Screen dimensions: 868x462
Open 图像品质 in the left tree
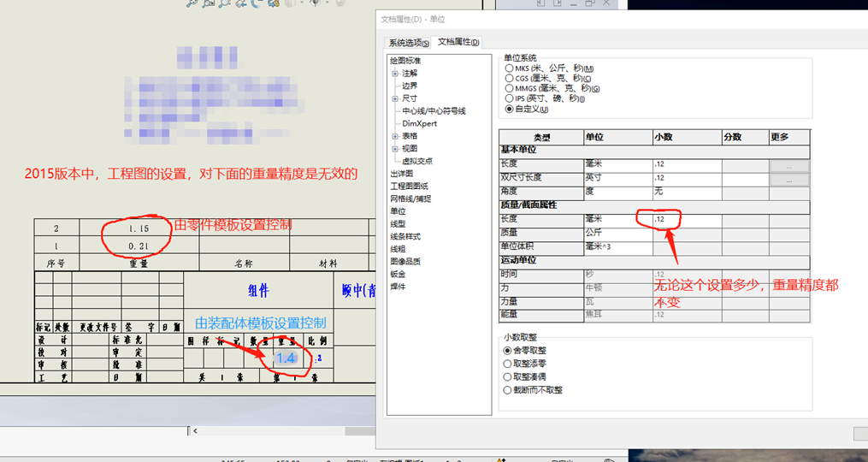coord(404,261)
